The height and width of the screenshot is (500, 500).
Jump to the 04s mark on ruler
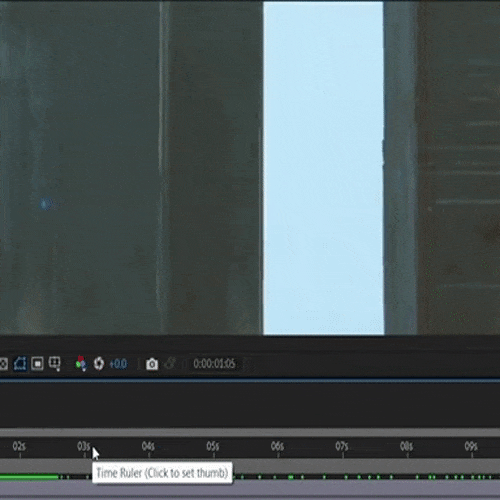[148, 446]
